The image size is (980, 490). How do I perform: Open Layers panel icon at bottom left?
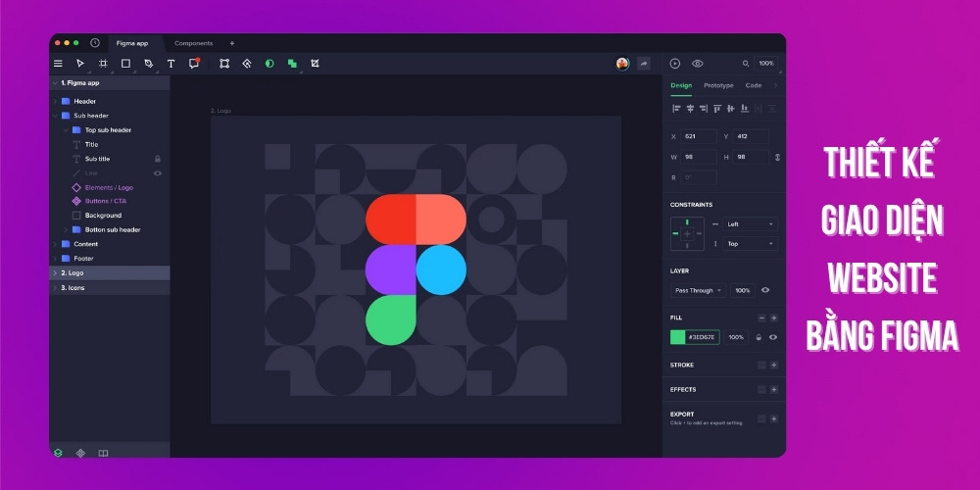coord(58,453)
